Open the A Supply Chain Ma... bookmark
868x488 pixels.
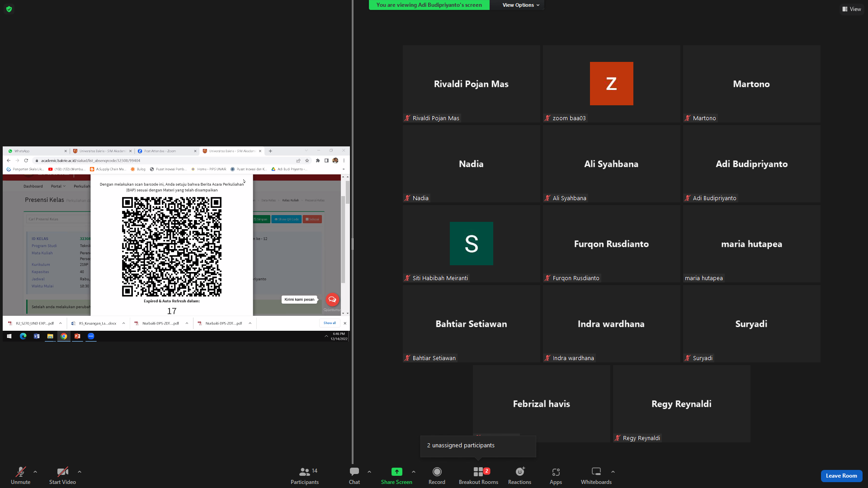(x=108, y=169)
